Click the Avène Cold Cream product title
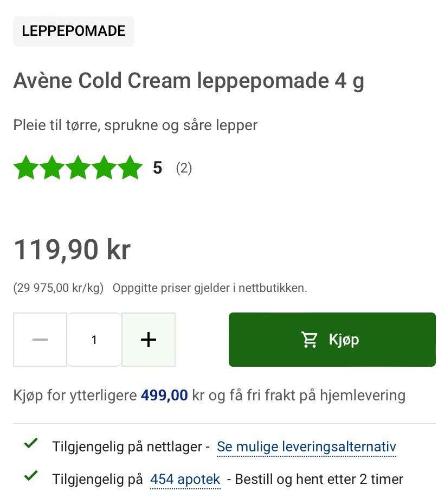This screenshot has height=504, width=438. (189, 81)
